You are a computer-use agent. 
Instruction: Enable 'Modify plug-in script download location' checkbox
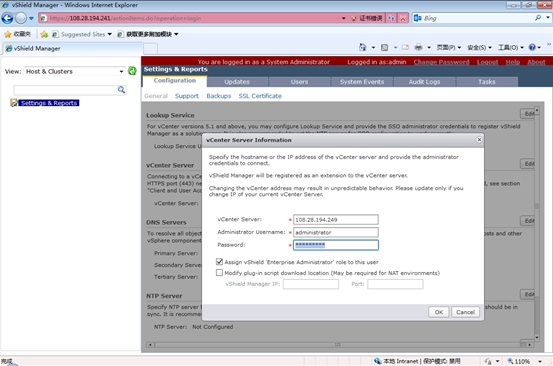219,273
